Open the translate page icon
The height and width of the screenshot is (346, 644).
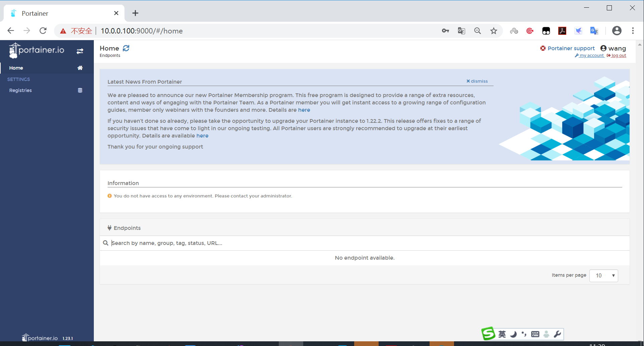click(x=461, y=31)
